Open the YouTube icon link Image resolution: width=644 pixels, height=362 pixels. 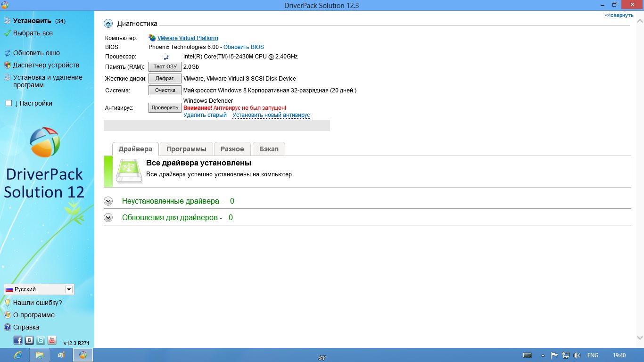(52, 340)
